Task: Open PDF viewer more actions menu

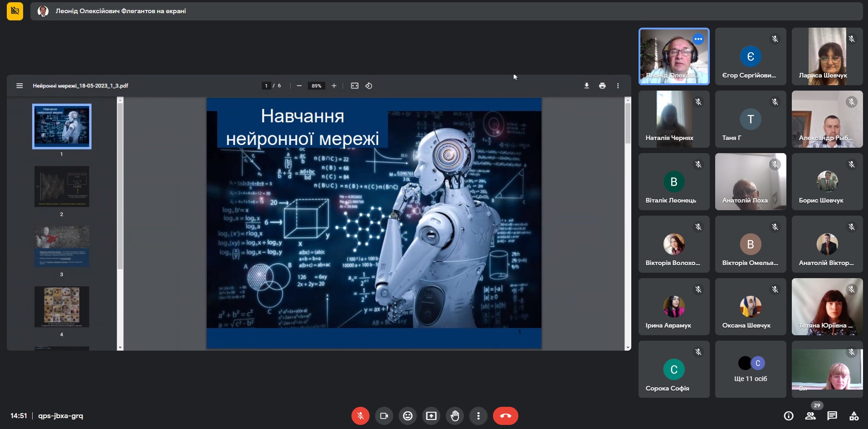Action: pos(618,86)
